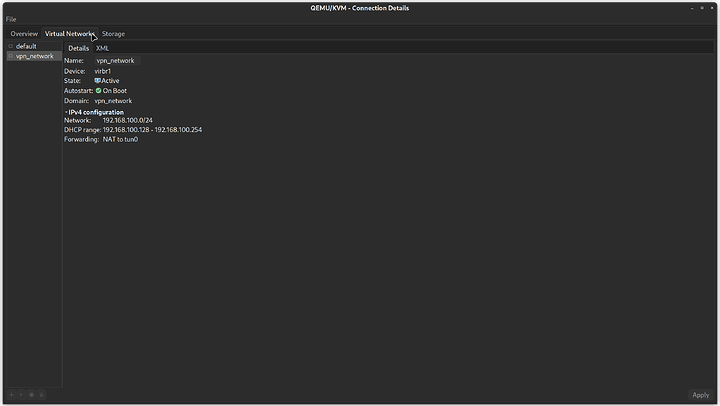Collapse the IPv4 configuration section
Image resolution: width=720 pixels, height=406 pixels.
66,112
